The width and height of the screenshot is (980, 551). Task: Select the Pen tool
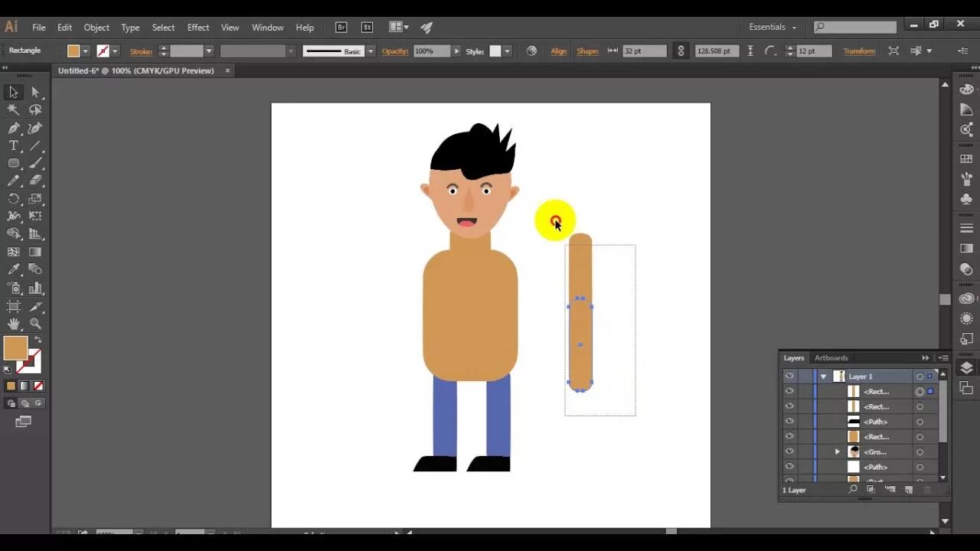13,128
